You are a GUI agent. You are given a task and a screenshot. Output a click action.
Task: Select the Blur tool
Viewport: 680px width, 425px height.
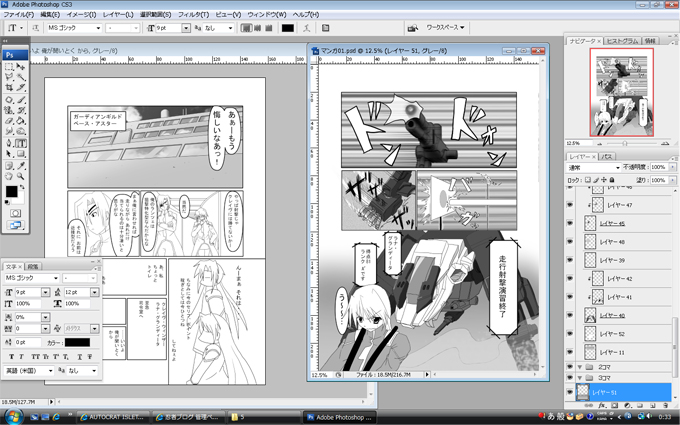(9, 131)
